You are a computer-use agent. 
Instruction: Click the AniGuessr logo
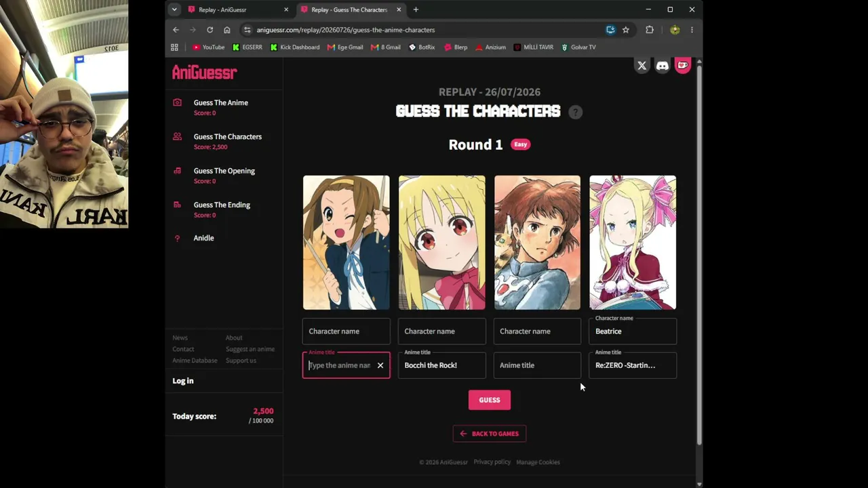point(204,72)
